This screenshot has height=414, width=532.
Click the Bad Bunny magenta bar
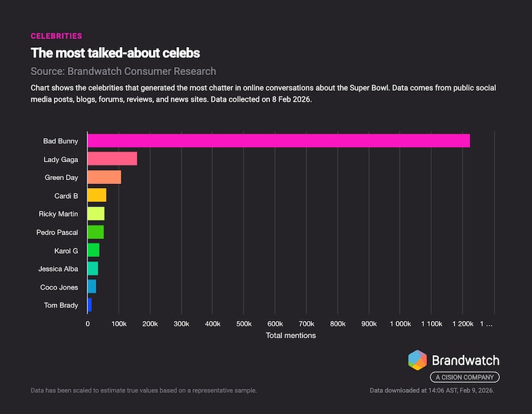[279, 141]
